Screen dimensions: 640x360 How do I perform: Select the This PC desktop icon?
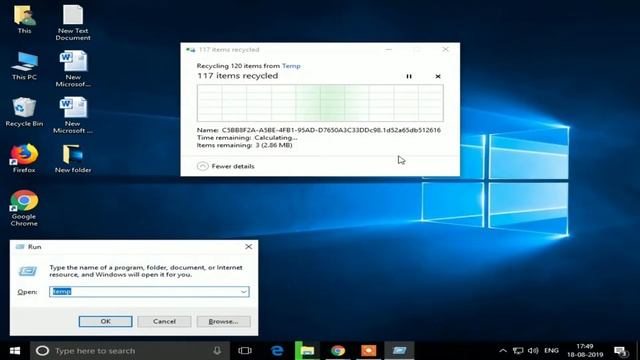[24, 66]
